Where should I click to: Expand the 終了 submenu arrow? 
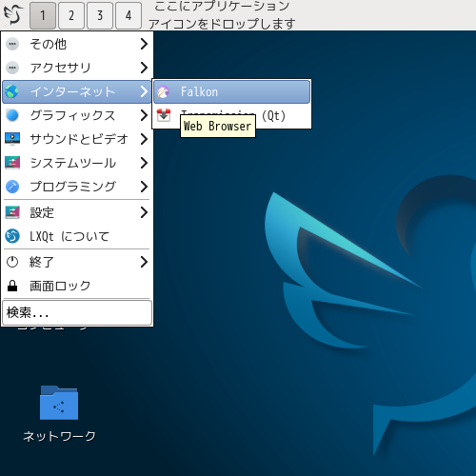(144, 262)
